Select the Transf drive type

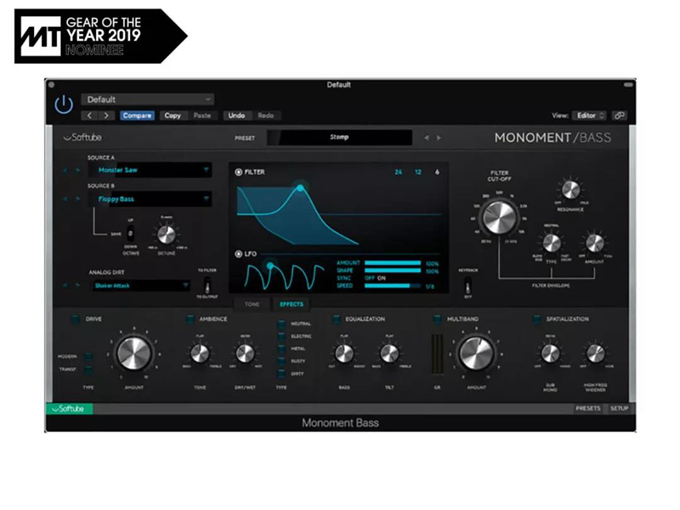88,369
